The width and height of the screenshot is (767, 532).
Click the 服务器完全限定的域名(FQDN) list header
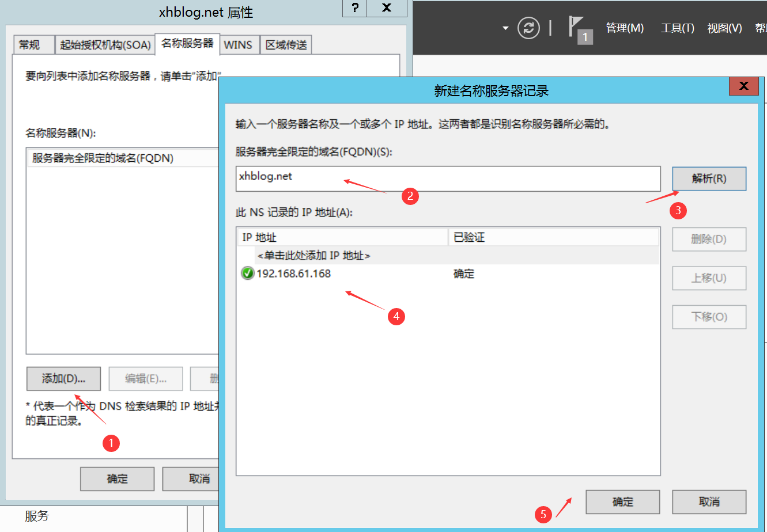(123, 158)
